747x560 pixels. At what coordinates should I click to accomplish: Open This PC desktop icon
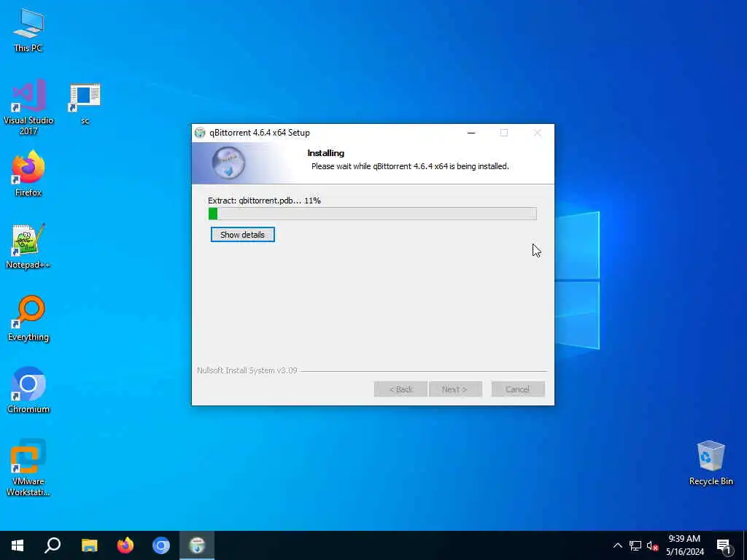(x=28, y=30)
